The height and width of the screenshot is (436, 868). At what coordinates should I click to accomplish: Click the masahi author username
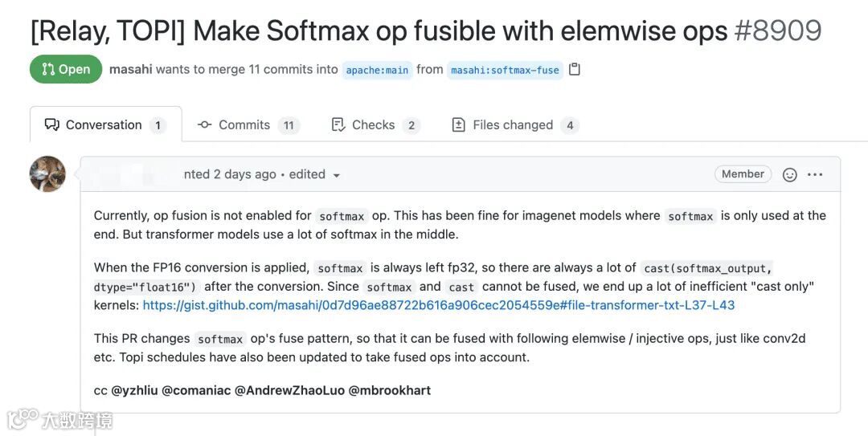130,69
